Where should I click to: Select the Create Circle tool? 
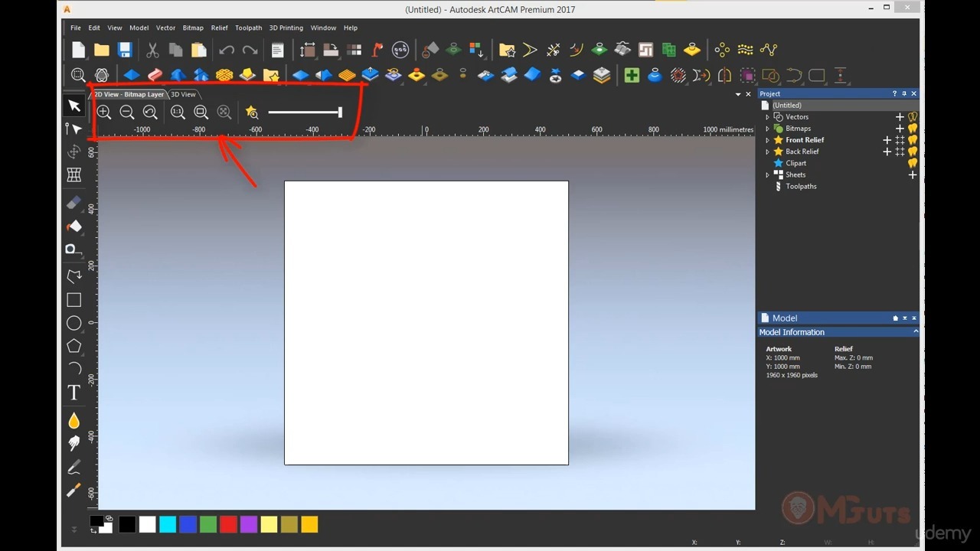pos(73,323)
